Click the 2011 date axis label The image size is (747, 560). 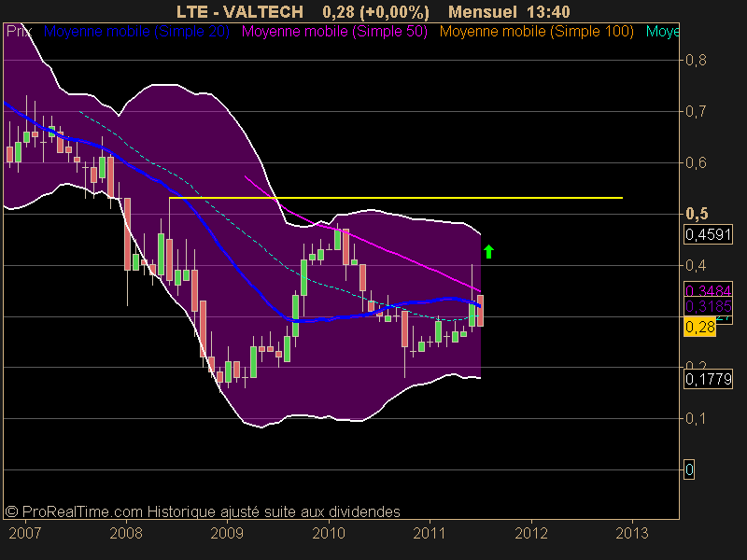430,533
